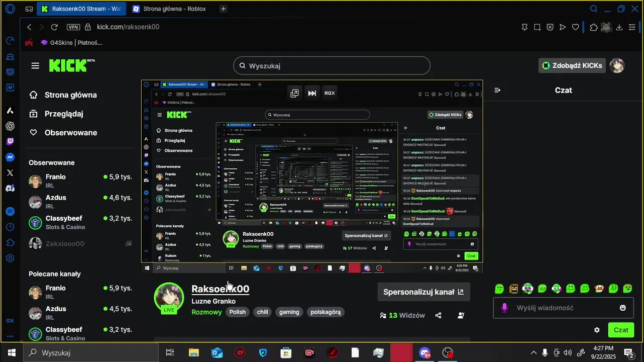Open the emoji picker smiley icon
This screenshot has height=362, width=644.
point(623,308)
